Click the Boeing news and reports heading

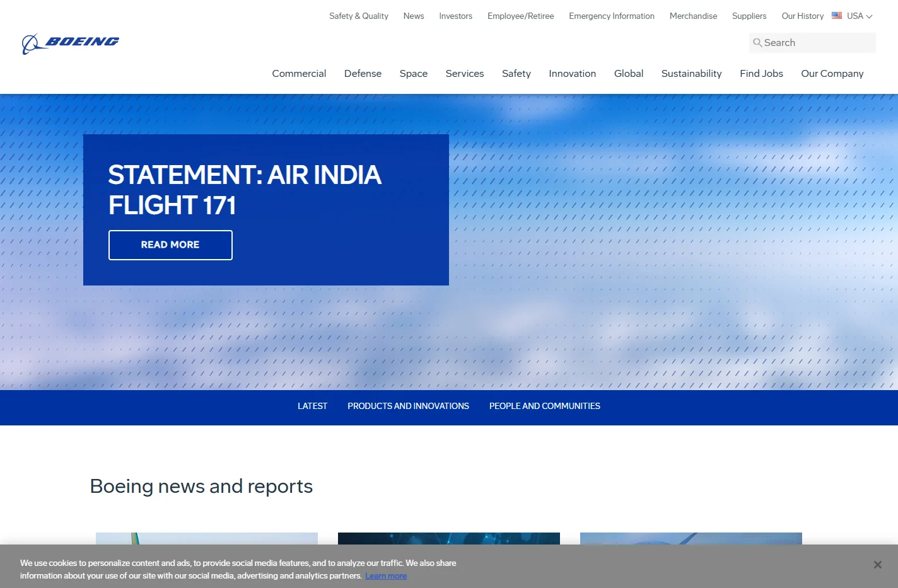point(201,487)
